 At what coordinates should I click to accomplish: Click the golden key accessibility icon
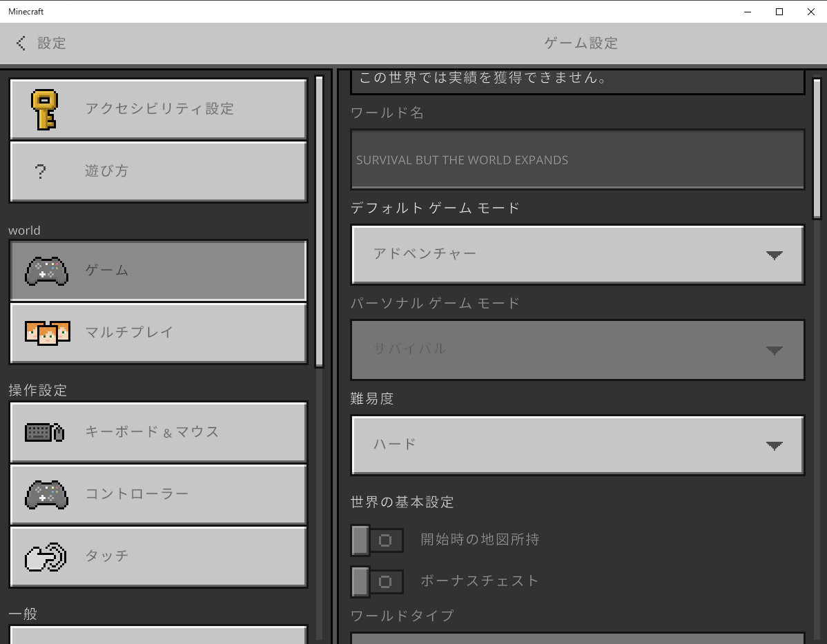click(44, 109)
